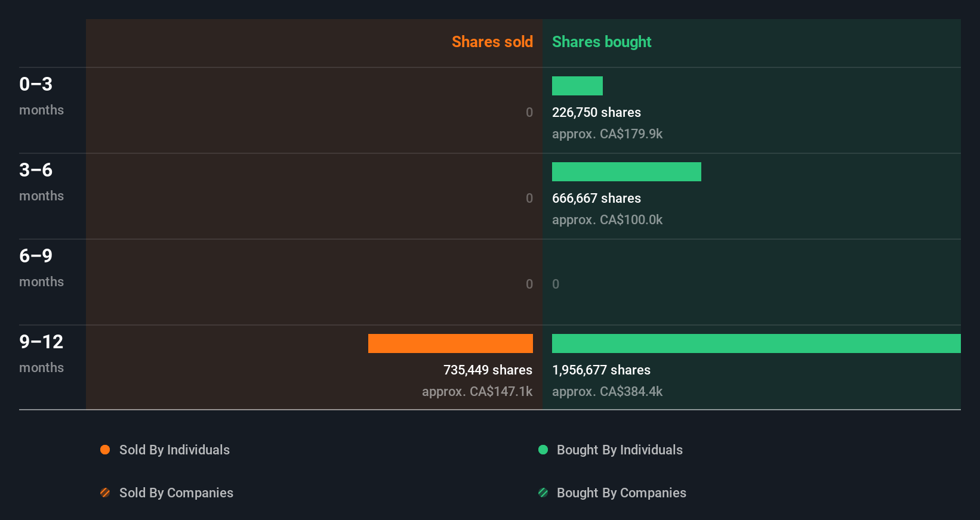Click the orange Sold By Individuals legend dot
Viewport: 980px width, 520px height.
(x=105, y=450)
